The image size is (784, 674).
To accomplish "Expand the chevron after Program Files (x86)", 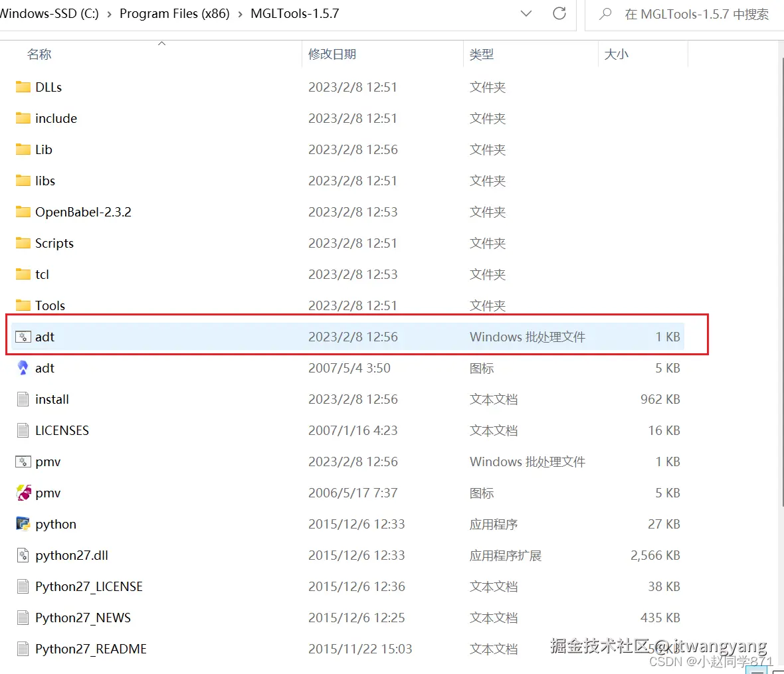I will (241, 14).
